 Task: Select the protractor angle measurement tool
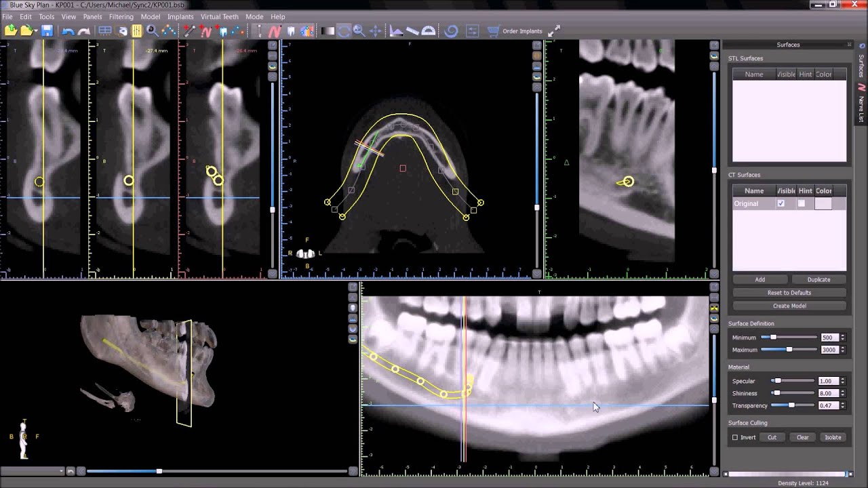pos(429,30)
